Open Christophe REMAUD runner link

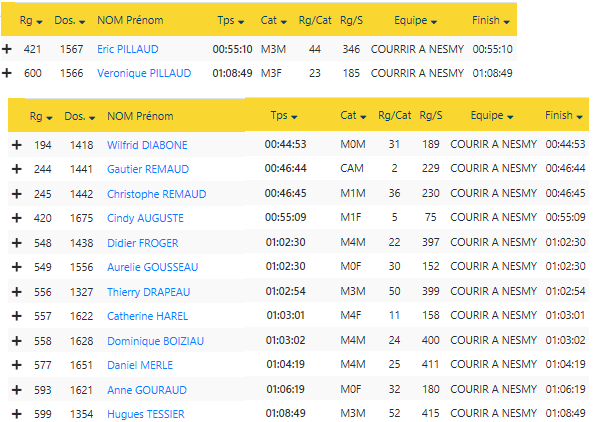(x=157, y=194)
